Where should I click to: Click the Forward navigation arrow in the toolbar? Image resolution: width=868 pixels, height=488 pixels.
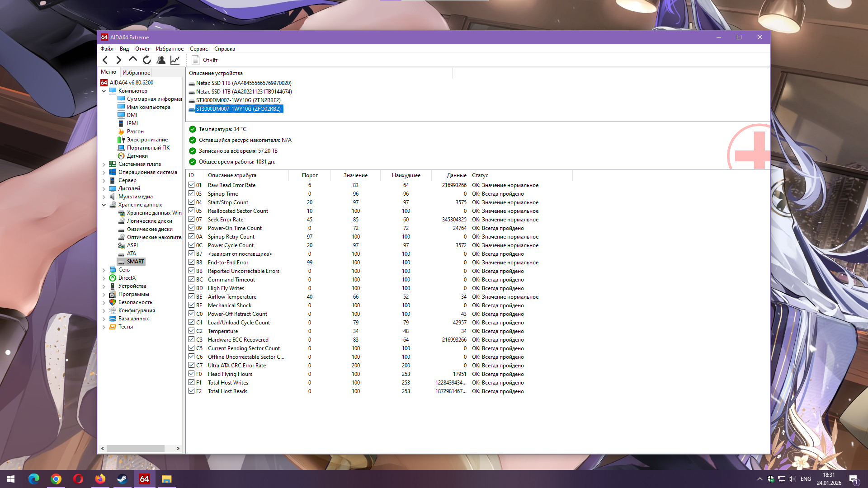(118, 60)
